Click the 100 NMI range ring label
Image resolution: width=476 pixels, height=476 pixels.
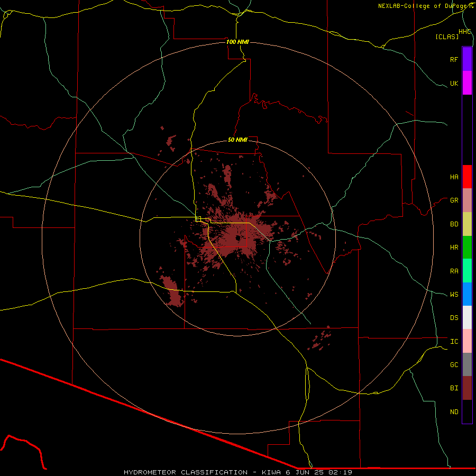click(237, 42)
